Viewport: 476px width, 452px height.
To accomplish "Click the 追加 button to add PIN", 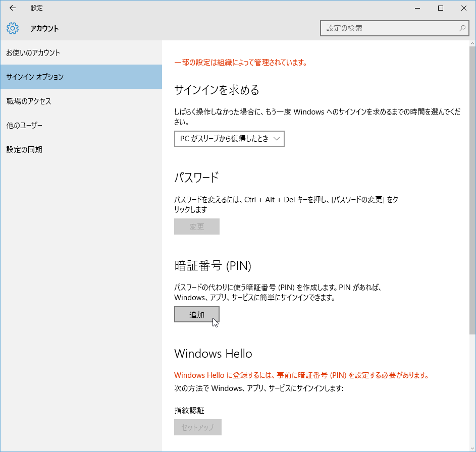I will pyautogui.click(x=197, y=315).
